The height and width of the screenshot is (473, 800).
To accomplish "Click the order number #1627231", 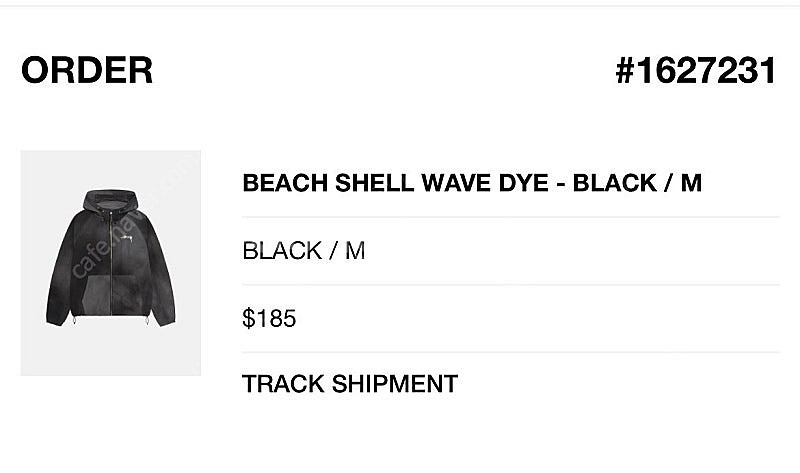I will click(x=695, y=72).
